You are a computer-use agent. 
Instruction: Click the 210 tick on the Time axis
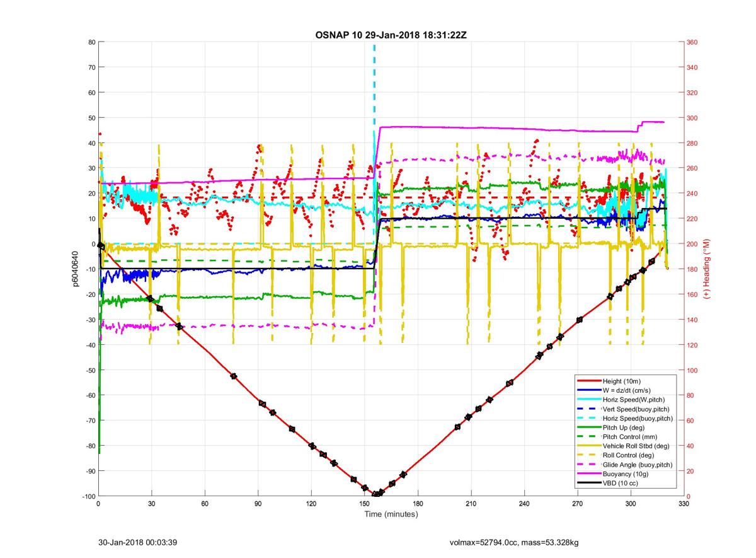(x=471, y=504)
